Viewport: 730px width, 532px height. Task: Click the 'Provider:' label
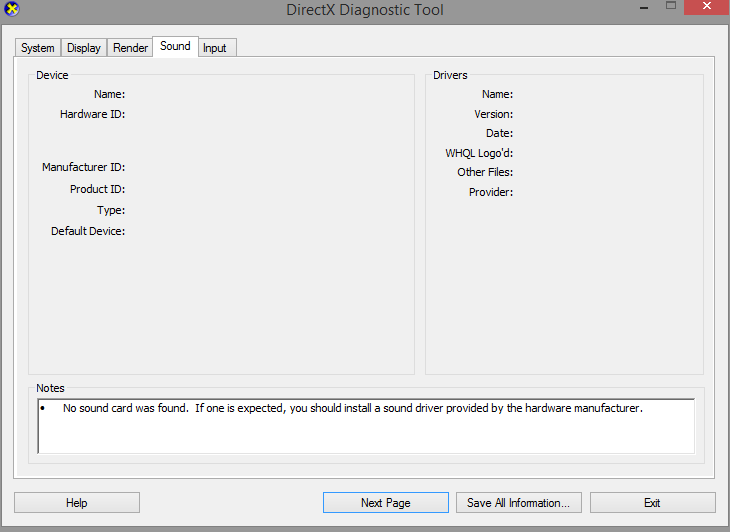tap(491, 192)
